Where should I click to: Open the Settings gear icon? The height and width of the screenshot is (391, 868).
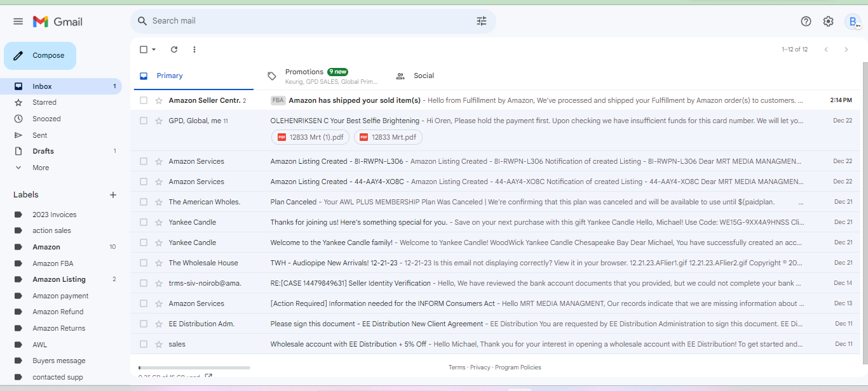tap(828, 21)
